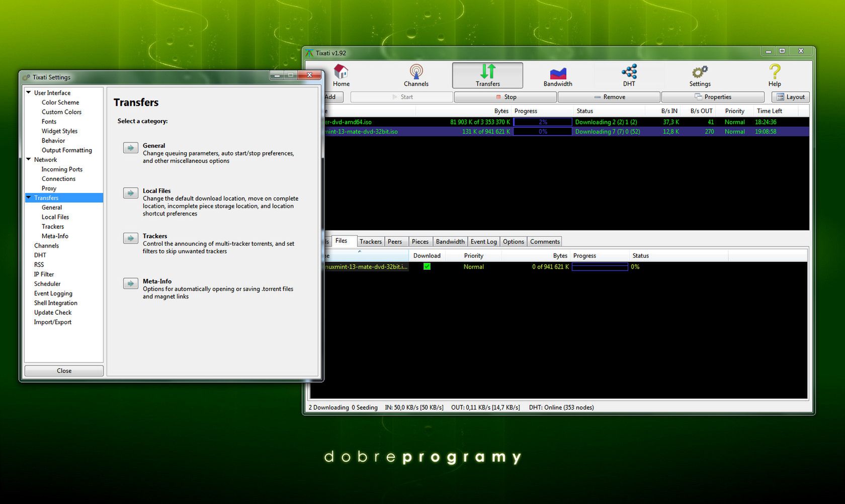Click the Tixati Settings title bar icon
845x504 pixels.
point(27,77)
